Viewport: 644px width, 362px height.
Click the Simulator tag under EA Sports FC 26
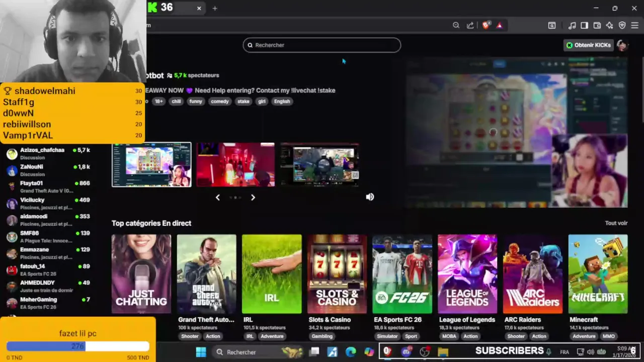[387, 336]
